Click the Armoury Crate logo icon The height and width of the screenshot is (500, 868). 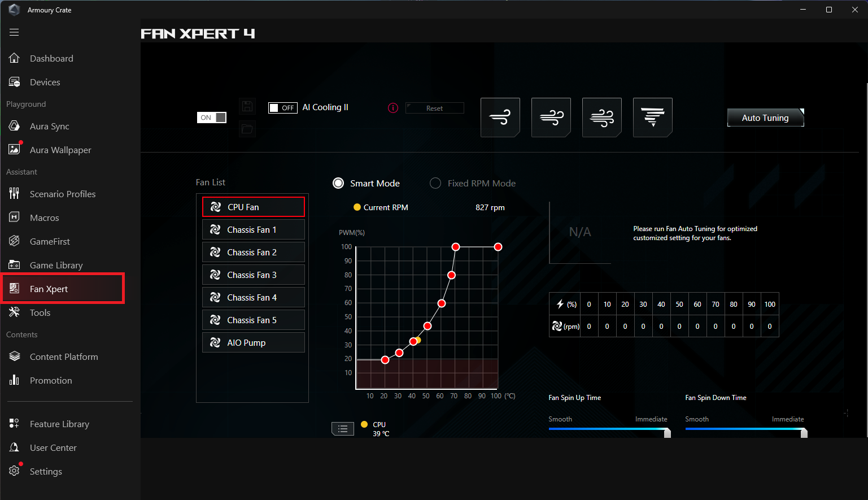(x=14, y=10)
